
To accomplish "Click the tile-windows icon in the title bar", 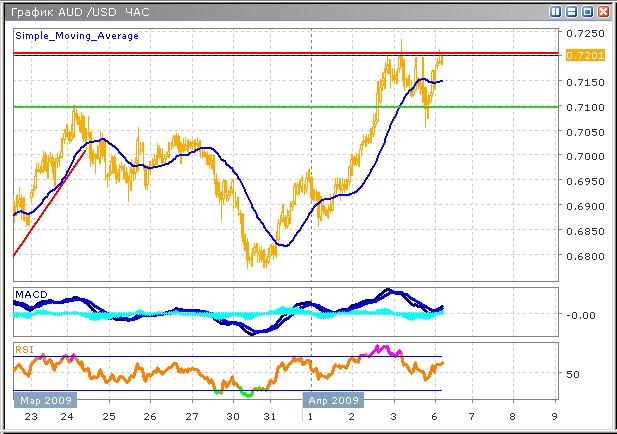I will pos(556,11).
